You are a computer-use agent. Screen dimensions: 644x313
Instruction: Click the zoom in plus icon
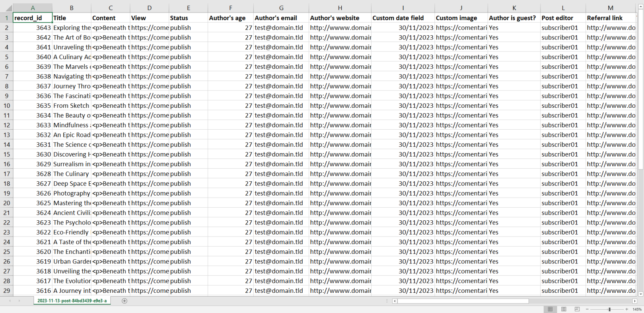(x=627, y=309)
